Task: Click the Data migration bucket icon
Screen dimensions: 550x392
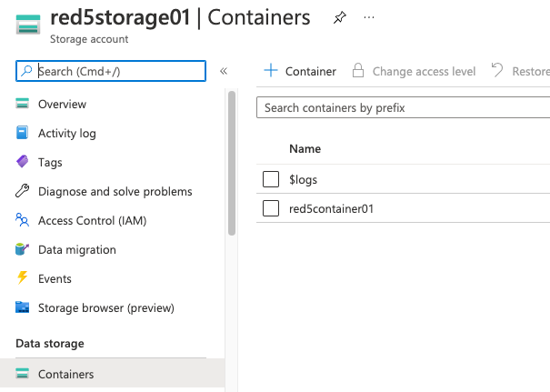Action: pos(23,249)
